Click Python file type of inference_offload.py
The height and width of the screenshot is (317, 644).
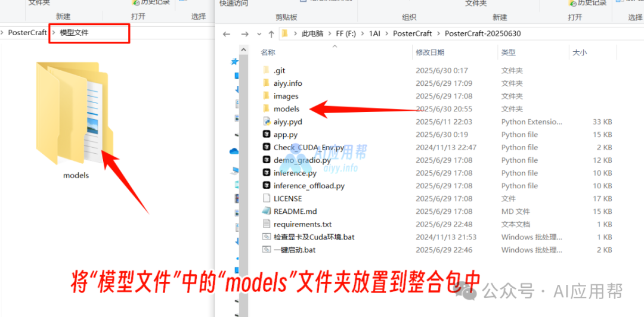[x=519, y=185]
